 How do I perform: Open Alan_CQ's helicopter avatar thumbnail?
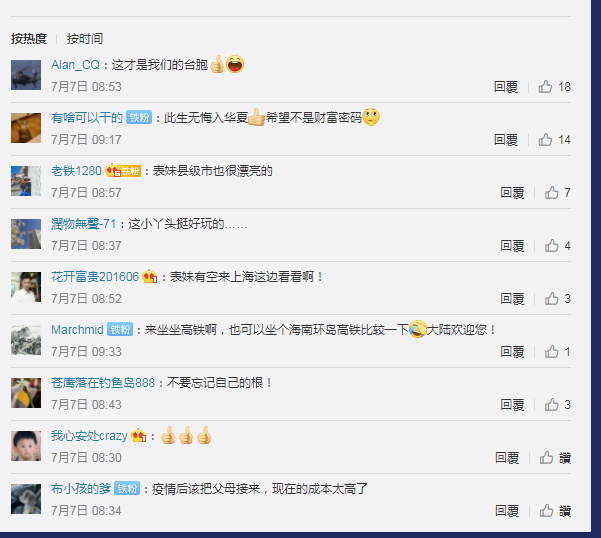click(x=26, y=75)
